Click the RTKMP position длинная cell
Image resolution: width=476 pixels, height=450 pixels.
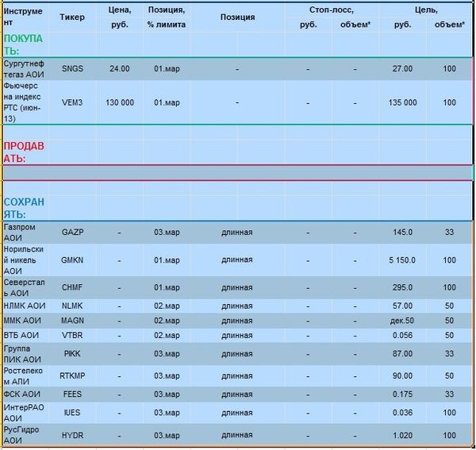(237, 376)
